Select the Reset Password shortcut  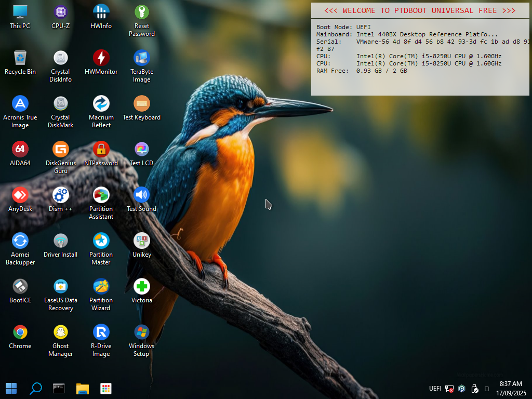point(141,12)
